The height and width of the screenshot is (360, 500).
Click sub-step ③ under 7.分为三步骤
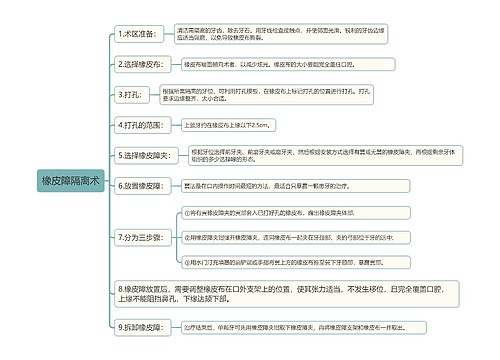[x=296, y=262]
